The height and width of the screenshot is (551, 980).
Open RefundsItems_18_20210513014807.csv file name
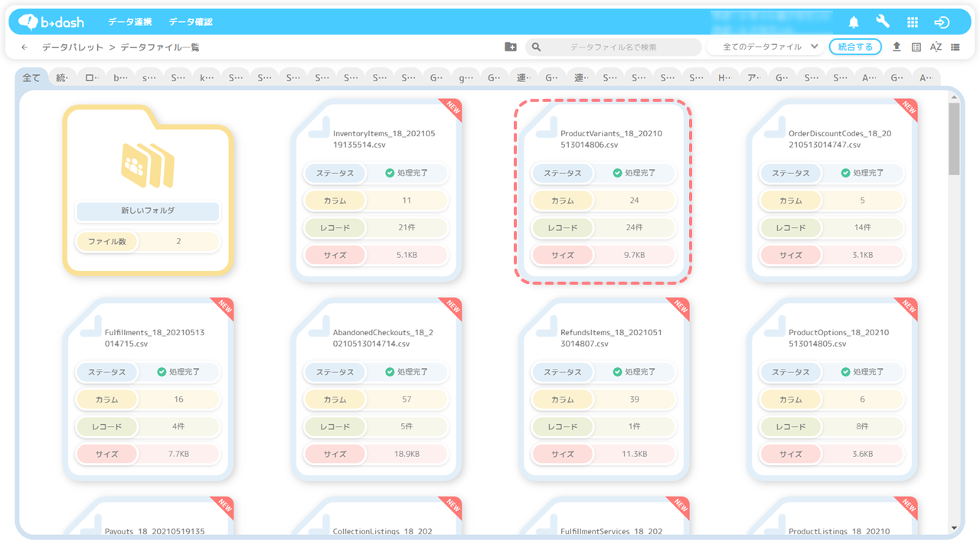tap(611, 337)
